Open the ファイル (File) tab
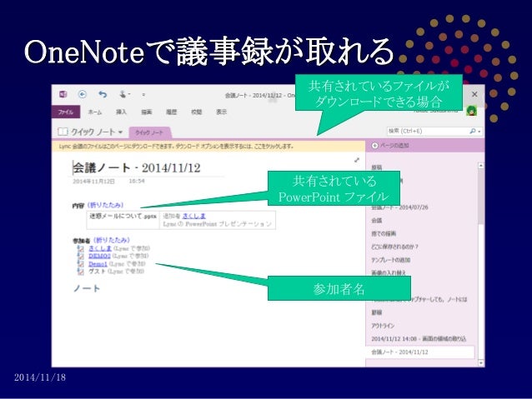The width and height of the screenshot is (532, 399). coord(66,112)
